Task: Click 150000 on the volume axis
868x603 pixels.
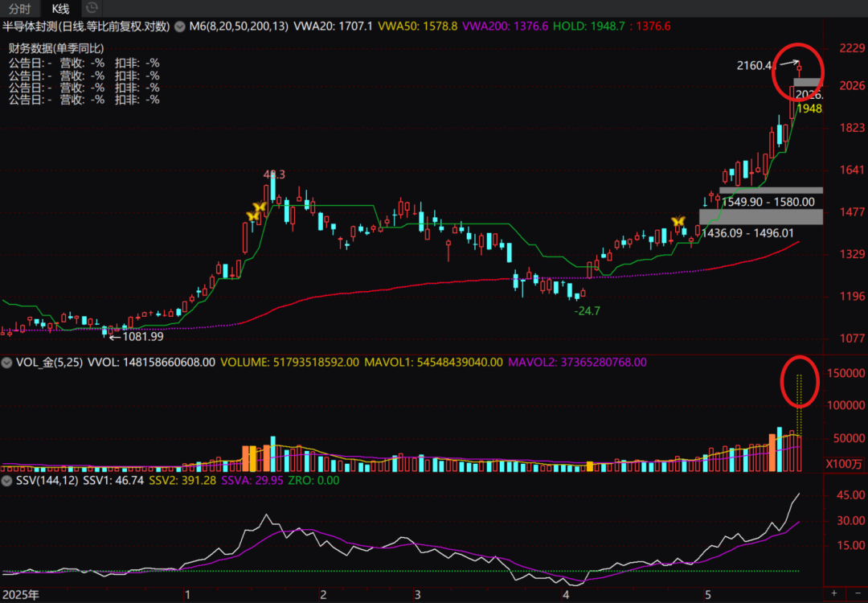Action: tap(845, 374)
